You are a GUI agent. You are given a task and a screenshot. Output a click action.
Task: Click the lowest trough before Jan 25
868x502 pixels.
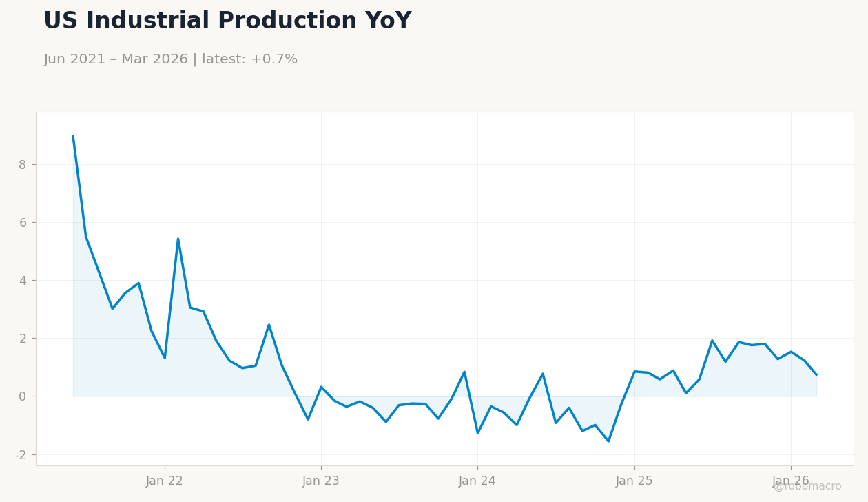[x=608, y=441]
